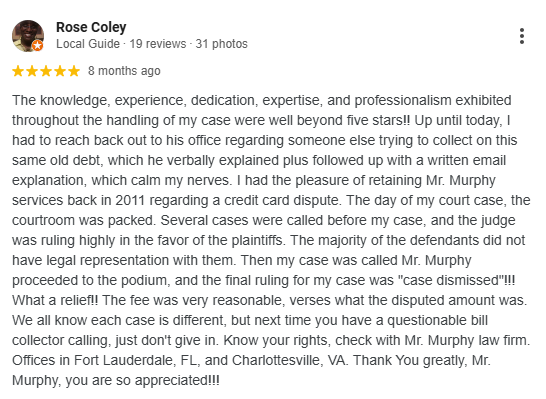The height and width of the screenshot is (399, 546).
Task: Open the Rose Coley reviewer name link
Action: click(91, 27)
